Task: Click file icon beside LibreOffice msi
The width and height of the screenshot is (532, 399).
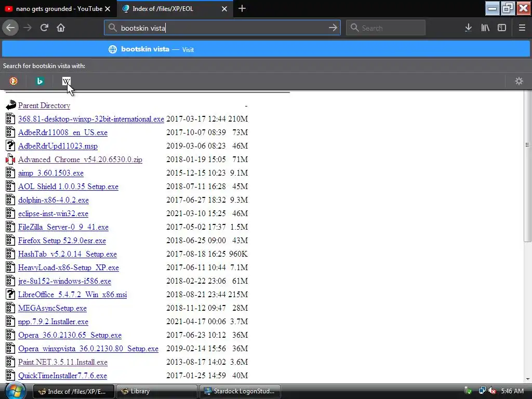Action: [x=10, y=294]
